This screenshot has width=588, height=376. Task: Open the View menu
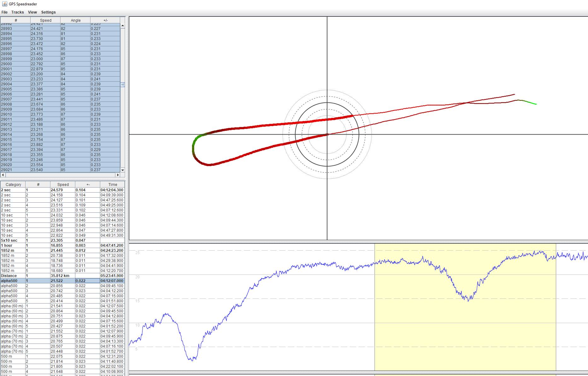[x=32, y=12]
